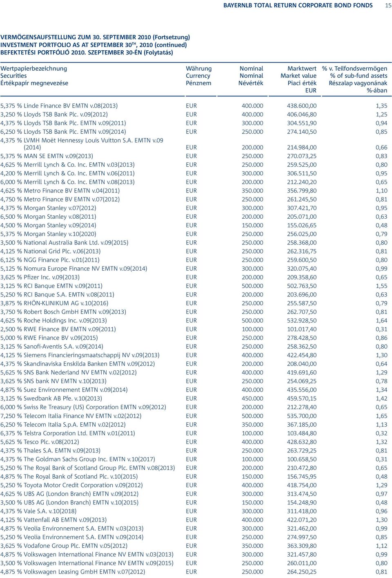Click the Nomura Europe Finance NV row
The width and height of the screenshot is (392, 578).
click(x=194, y=269)
